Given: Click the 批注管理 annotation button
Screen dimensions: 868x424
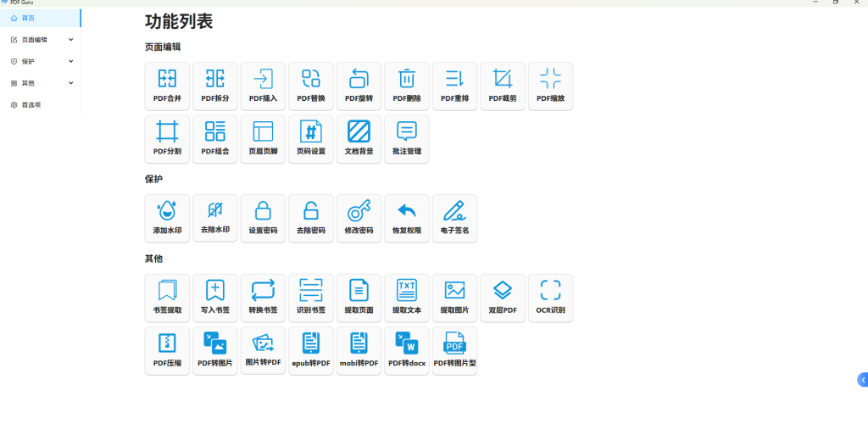Looking at the screenshot, I should [407, 138].
